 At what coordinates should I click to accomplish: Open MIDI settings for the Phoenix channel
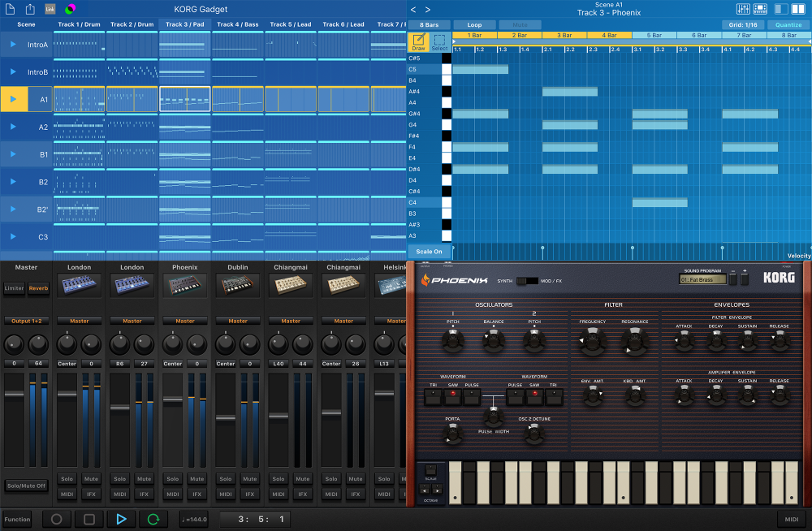click(173, 494)
